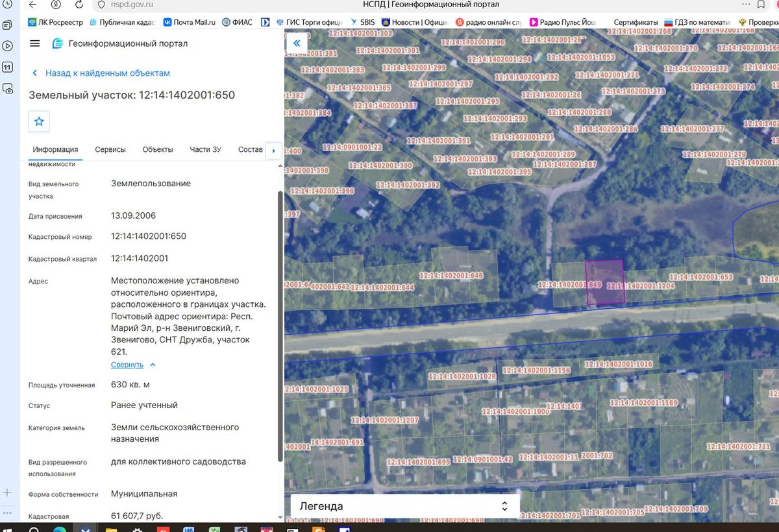Select the Состав tab
Screen dimensions: 779x532
click(251, 150)
